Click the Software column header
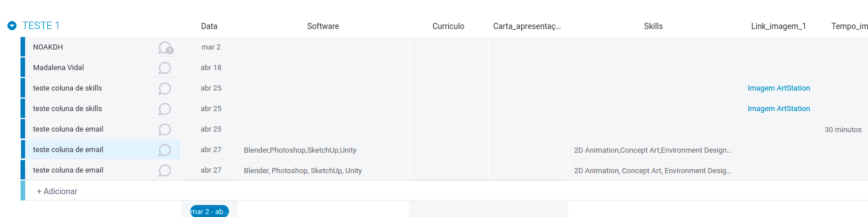 click(x=323, y=26)
